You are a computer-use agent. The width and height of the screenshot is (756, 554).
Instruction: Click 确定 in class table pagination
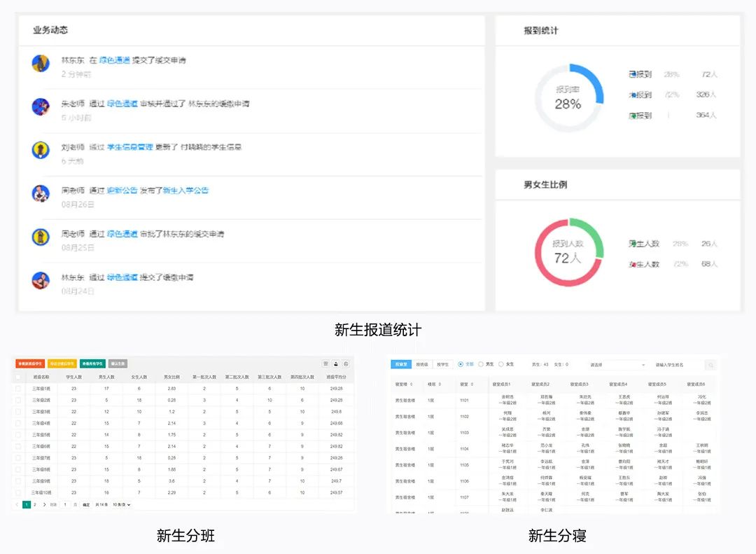click(86, 504)
